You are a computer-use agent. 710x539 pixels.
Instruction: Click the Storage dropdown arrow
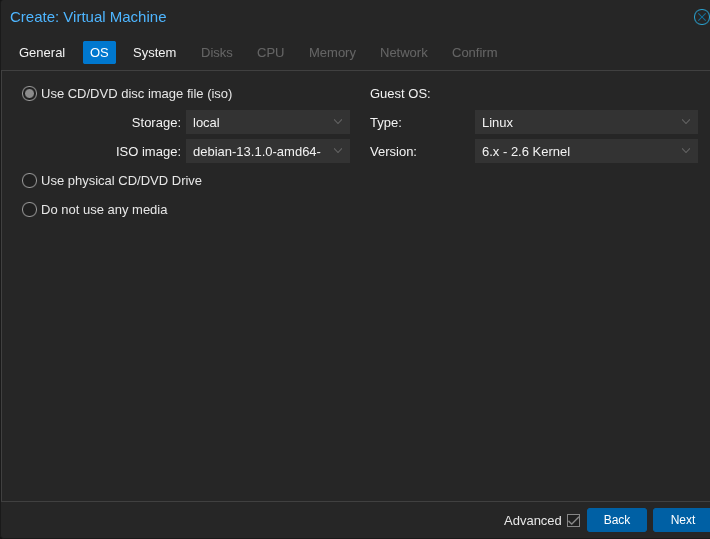click(338, 122)
